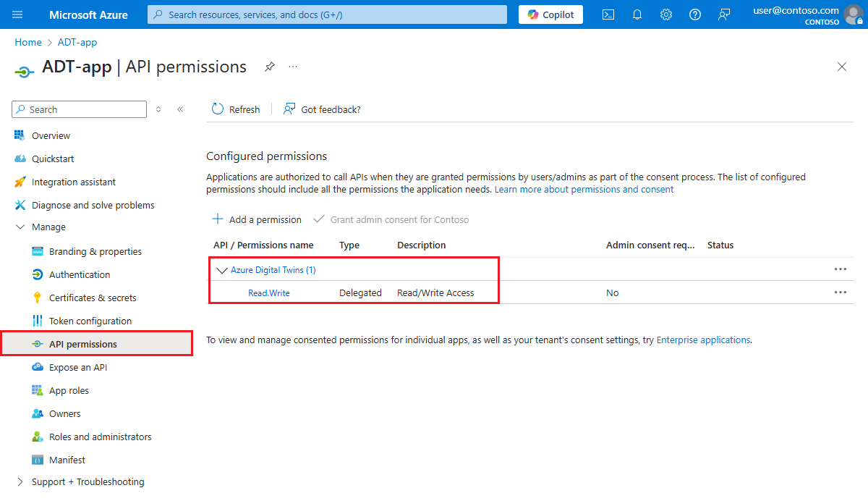Launch Copilot from the top bar

(x=550, y=14)
